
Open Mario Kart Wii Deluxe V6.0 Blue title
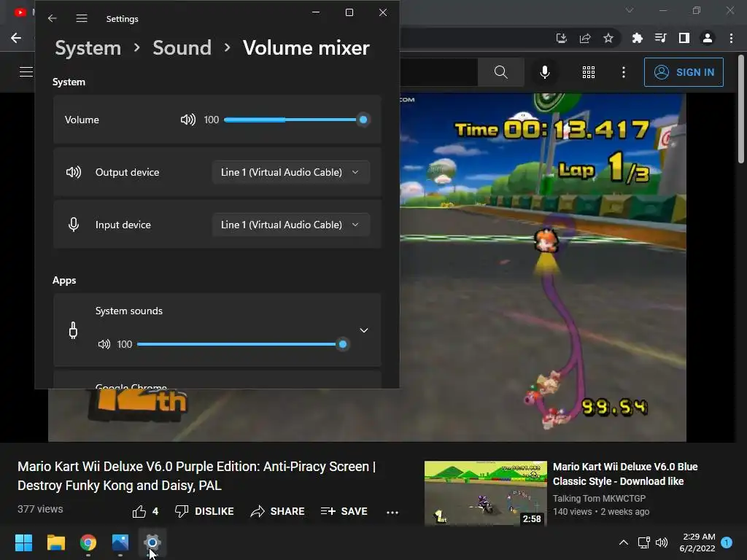625,474
